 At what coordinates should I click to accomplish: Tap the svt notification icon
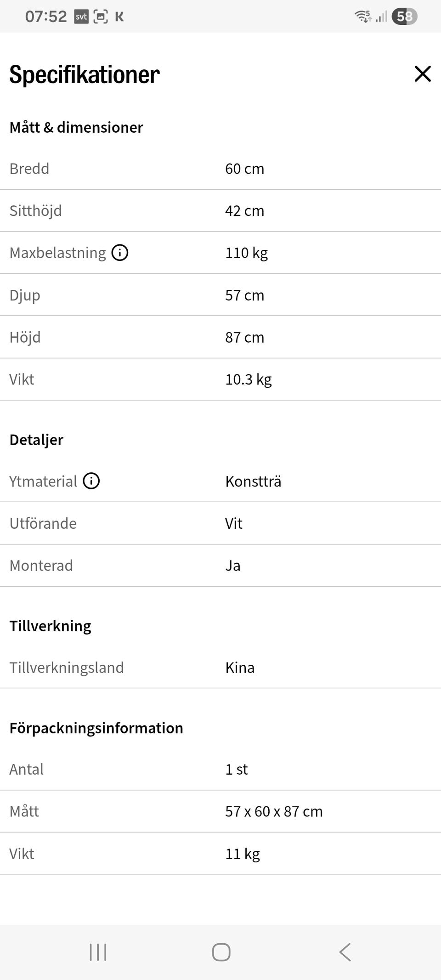click(81, 17)
